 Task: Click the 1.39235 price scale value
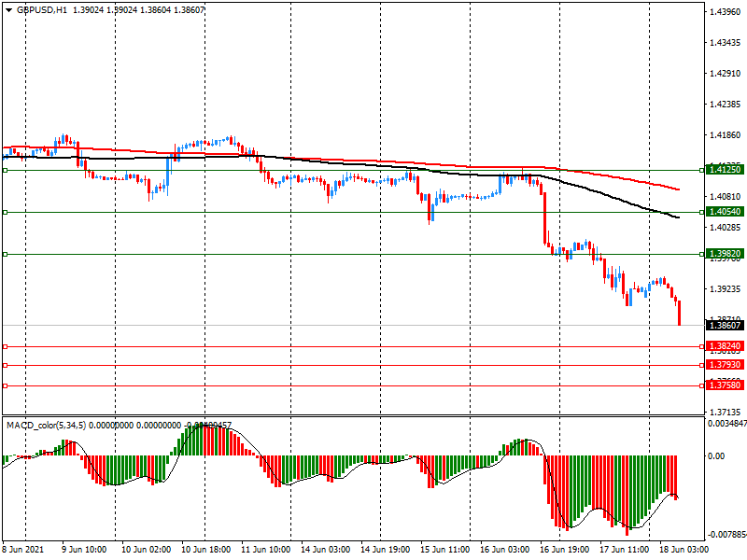pyautogui.click(x=726, y=289)
